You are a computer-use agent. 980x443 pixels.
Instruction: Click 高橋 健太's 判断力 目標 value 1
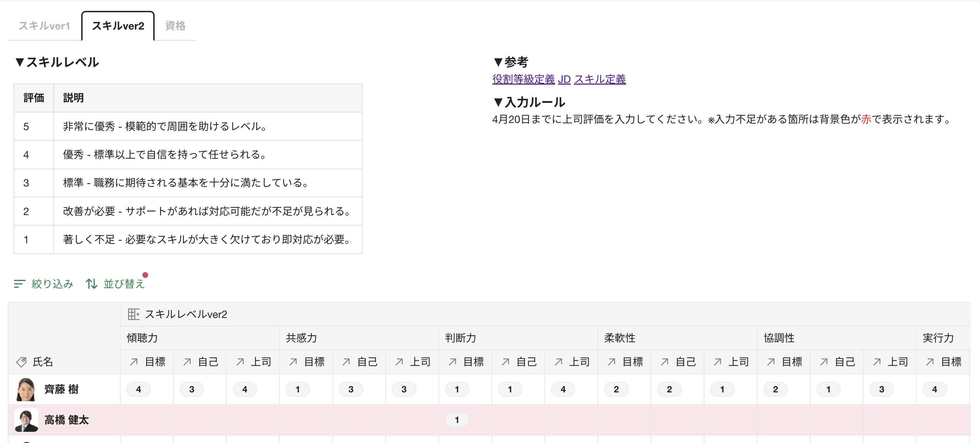[457, 420]
